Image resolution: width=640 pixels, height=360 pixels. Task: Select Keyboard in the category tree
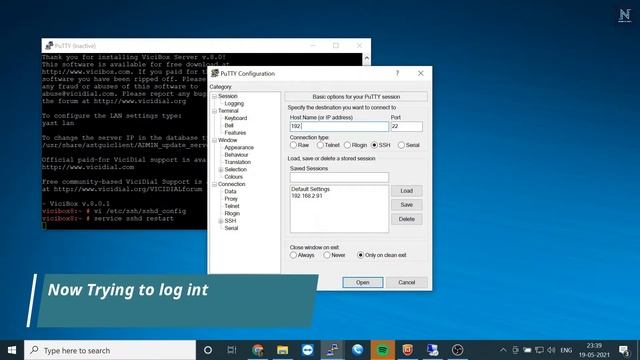tap(236, 118)
